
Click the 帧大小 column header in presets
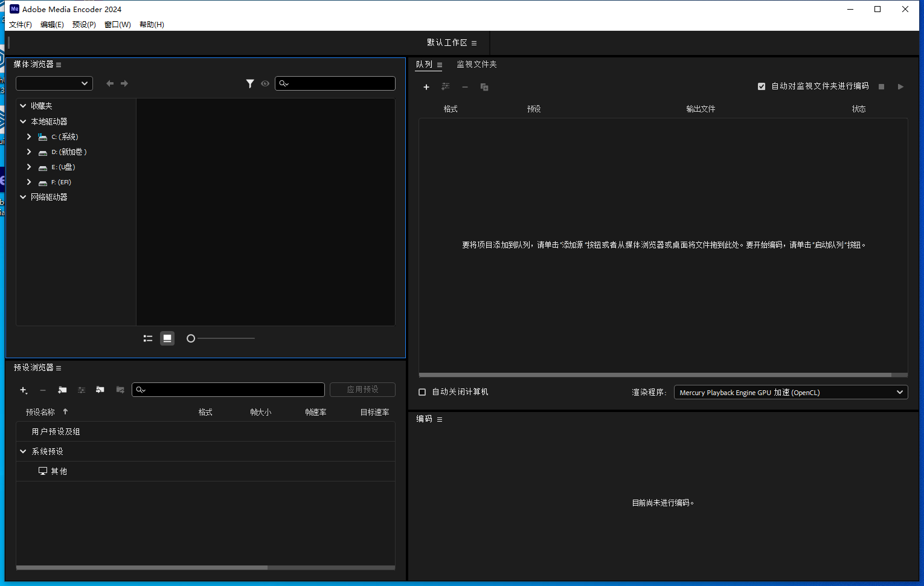(261, 412)
